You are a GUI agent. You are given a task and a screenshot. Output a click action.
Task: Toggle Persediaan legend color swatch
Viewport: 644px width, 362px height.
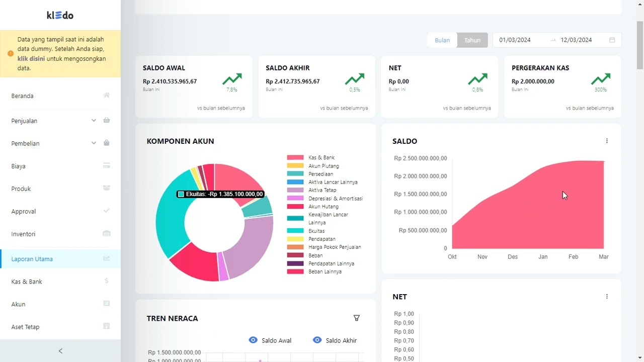(x=295, y=173)
